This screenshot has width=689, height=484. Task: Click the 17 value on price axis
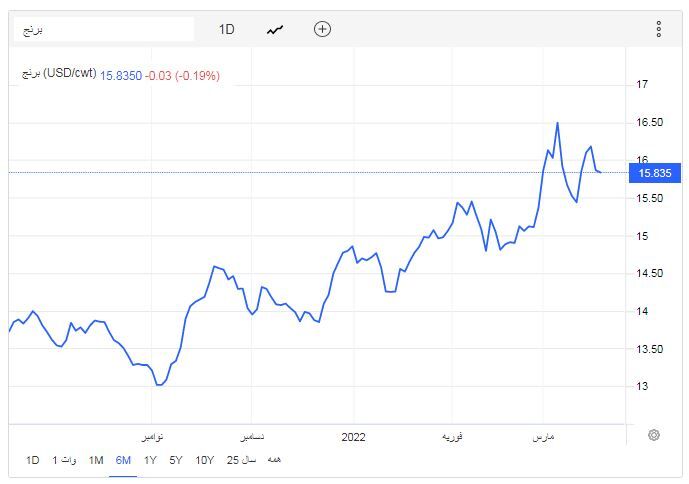click(x=643, y=85)
